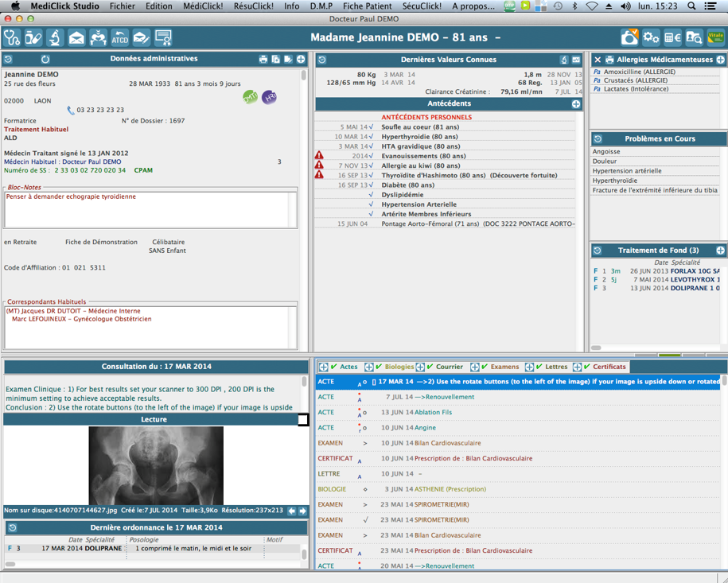Select the 7 JUL 14 Renouvellement entry
728x583 pixels.
pyautogui.click(x=518, y=397)
